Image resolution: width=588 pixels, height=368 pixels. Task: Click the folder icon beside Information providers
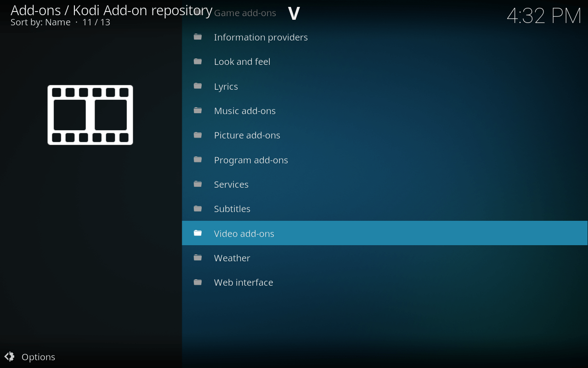pos(198,37)
